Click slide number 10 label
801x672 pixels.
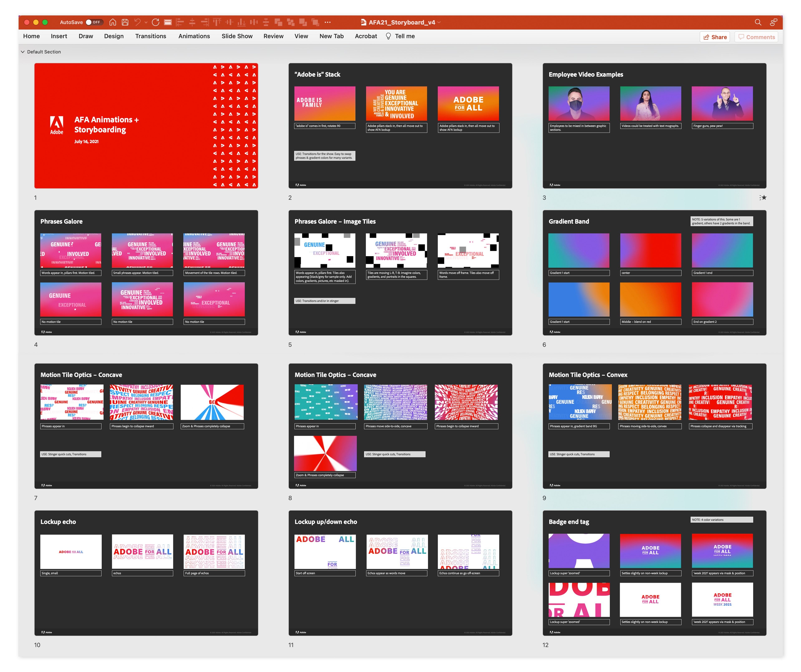tap(37, 645)
